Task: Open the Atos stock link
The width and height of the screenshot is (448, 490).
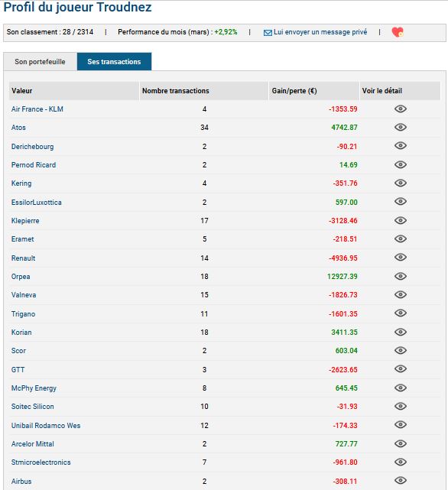Action: point(18,128)
